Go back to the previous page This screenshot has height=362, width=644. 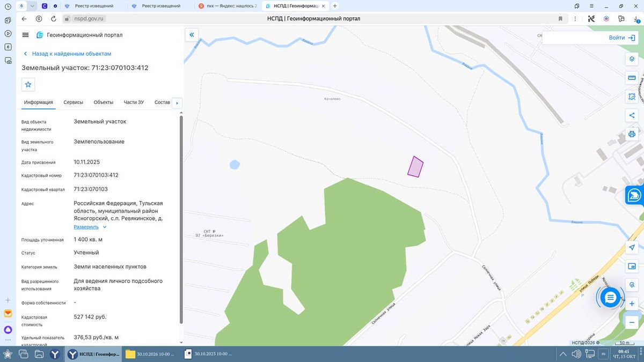click(24, 18)
